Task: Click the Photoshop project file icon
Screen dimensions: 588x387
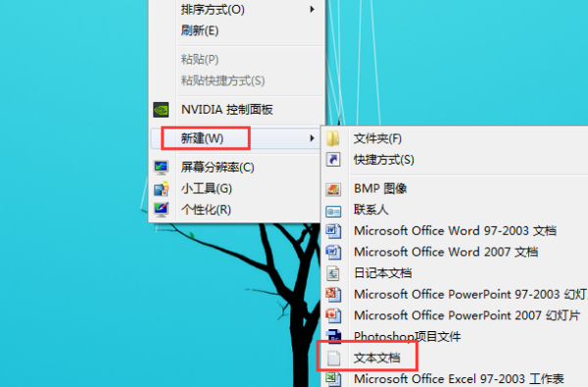Action: point(334,336)
